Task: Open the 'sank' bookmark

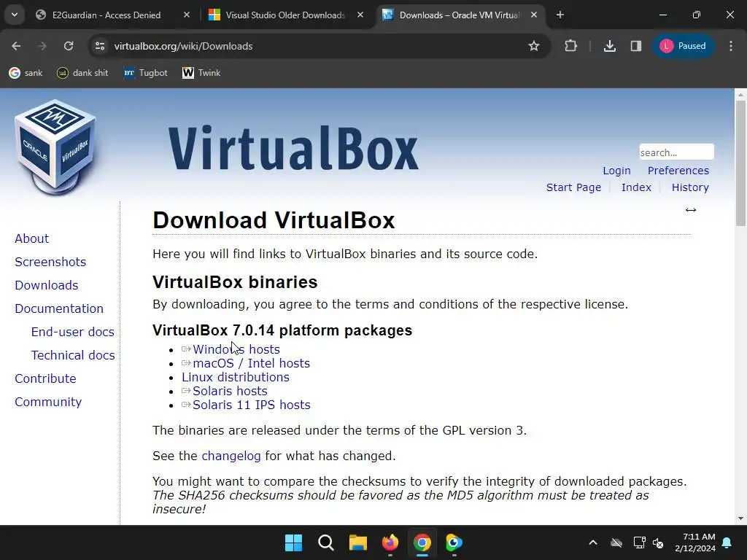Action: [x=26, y=73]
